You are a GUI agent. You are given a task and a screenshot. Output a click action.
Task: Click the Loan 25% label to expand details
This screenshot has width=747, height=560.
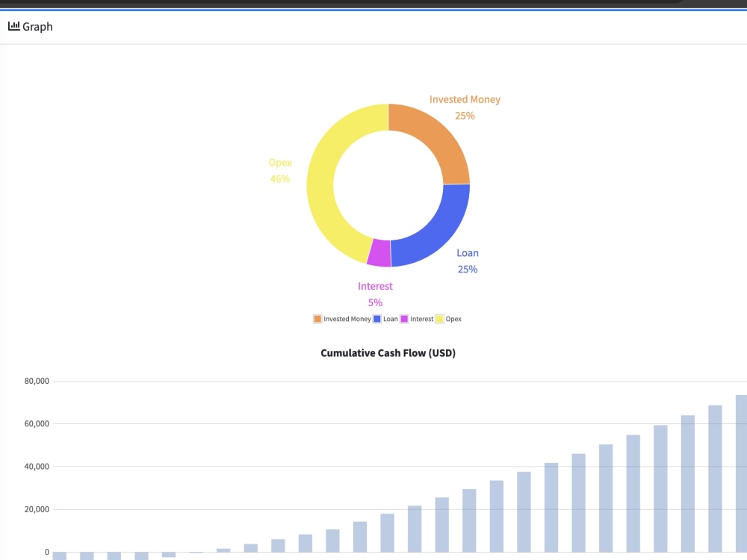click(x=468, y=261)
